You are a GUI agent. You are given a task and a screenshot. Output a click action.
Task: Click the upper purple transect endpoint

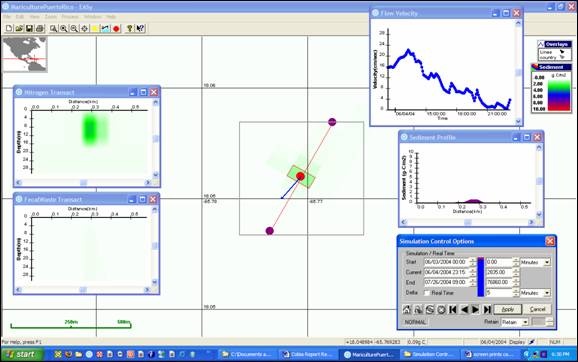click(332, 122)
